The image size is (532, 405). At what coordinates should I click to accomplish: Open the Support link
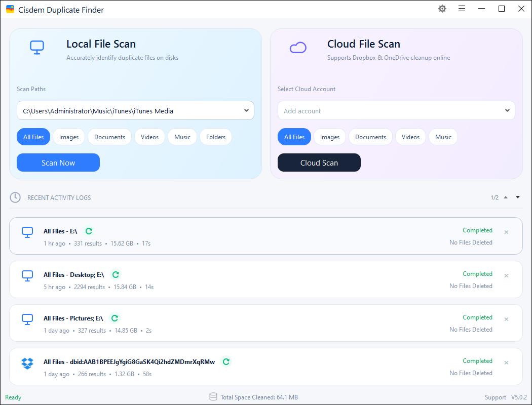click(x=496, y=397)
